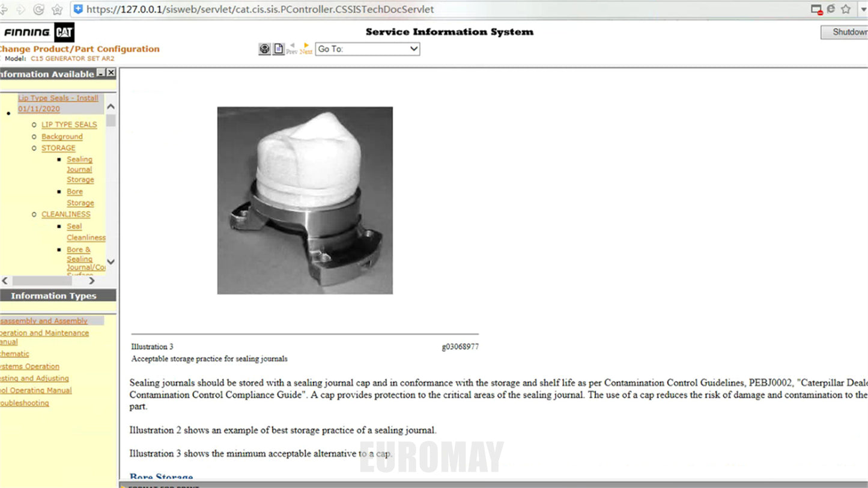Click the sealing journal illustration image
Screen dimensions: 868x488
click(305, 201)
